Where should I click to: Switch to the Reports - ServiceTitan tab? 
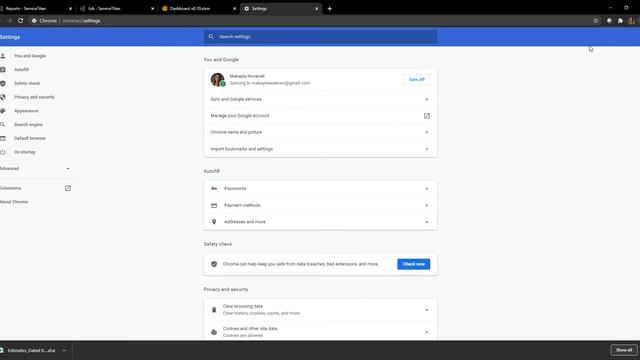tap(36, 9)
